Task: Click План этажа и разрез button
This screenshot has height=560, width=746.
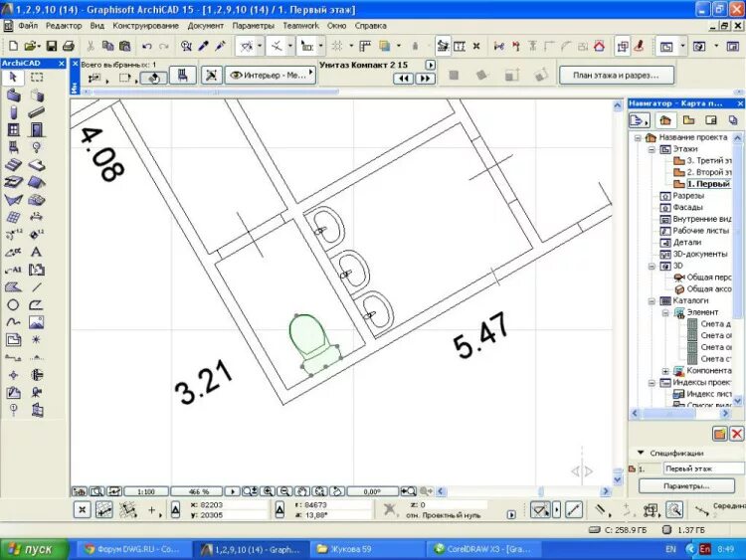Action: tap(616, 76)
